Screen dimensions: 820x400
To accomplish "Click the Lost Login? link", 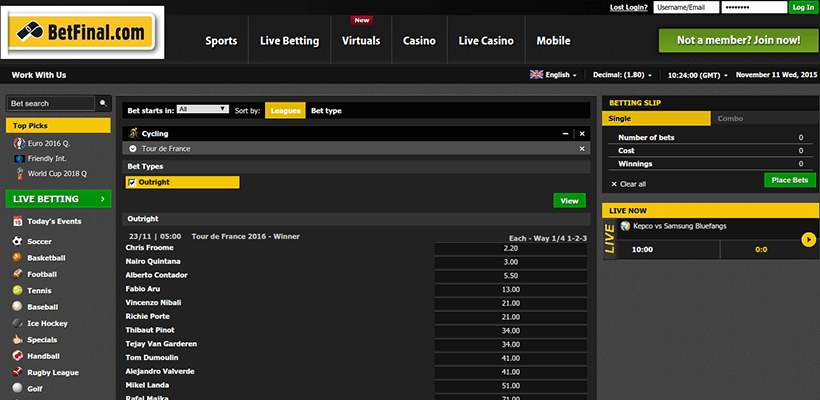I will (629, 7).
